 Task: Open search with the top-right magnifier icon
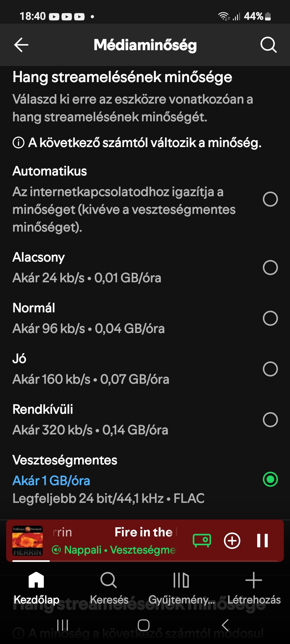pos(268,45)
